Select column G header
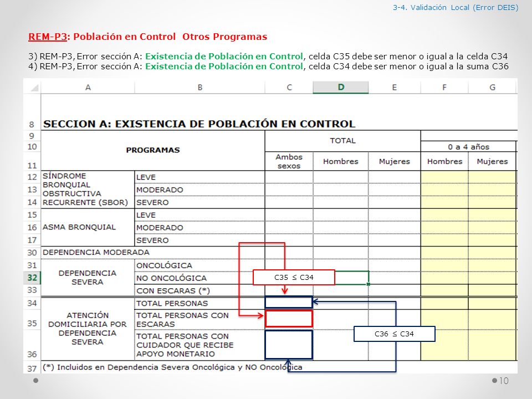Viewport: 532px width, 399px height. [492, 88]
